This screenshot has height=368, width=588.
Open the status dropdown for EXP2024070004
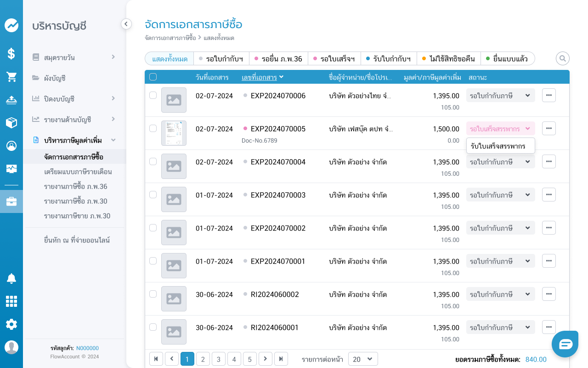(x=500, y=162)
